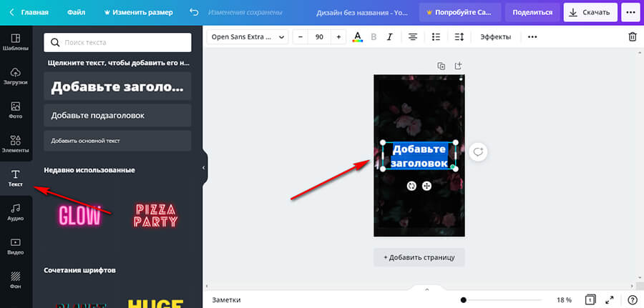Click the duplicate page icon above canvas
This screenshot has height=308, width=644.
point(441,66)
